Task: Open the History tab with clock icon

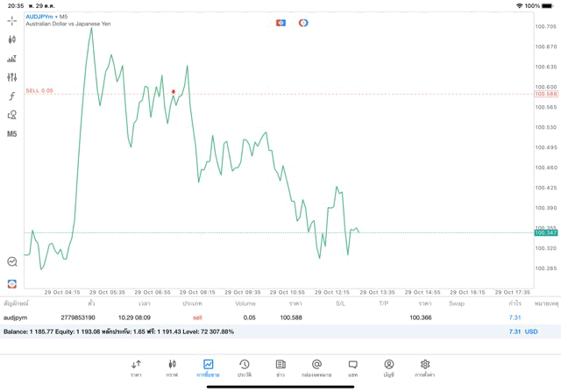Action: (244, 368)
